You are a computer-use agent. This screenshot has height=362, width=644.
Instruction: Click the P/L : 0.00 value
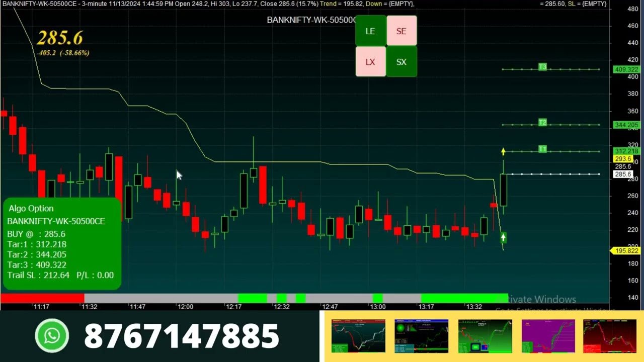95,275
